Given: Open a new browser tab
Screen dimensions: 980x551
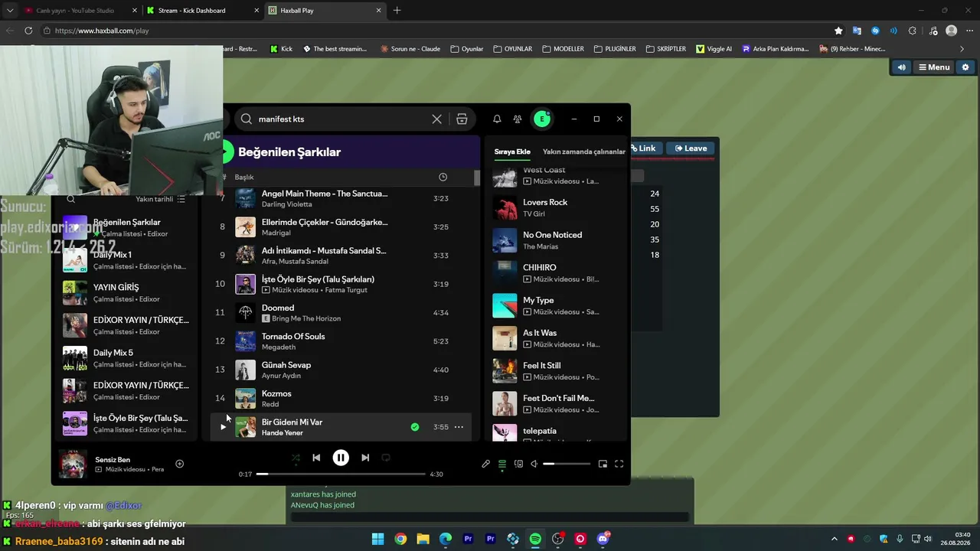Looking at the screenshot, I should coord(397,11).
